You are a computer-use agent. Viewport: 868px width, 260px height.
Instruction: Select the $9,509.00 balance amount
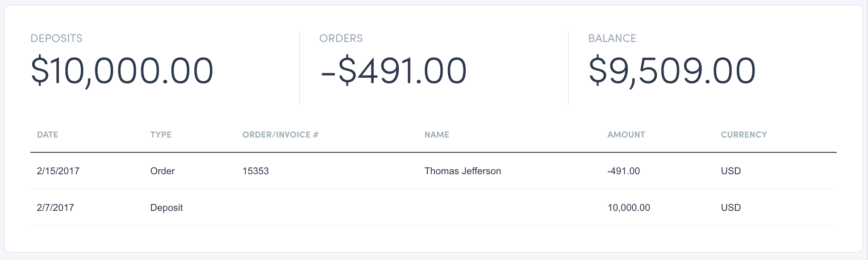[x=672, y=68]
